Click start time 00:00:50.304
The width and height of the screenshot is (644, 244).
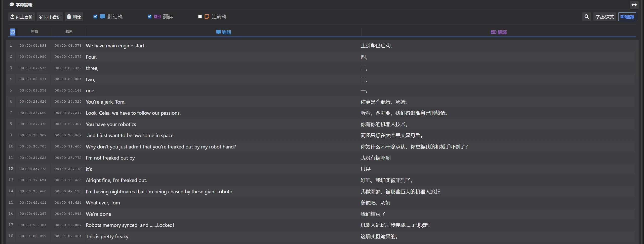[x=33, y=225]
